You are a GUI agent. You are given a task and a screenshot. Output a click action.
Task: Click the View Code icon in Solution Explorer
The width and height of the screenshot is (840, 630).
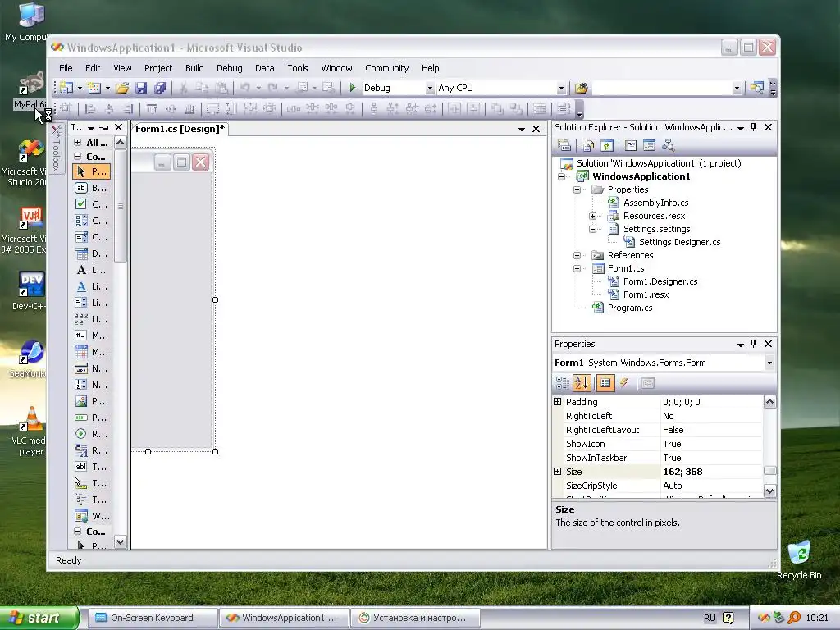click(631, 145)
